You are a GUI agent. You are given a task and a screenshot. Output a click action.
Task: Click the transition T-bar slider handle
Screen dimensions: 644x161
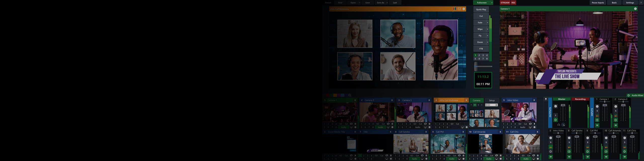[476, 67]
